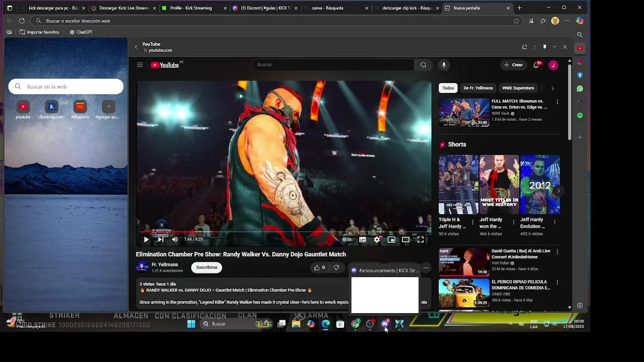The image size is (644, 362).
Task: Open Importar favoritos bookmark
Action: [39, 32]
